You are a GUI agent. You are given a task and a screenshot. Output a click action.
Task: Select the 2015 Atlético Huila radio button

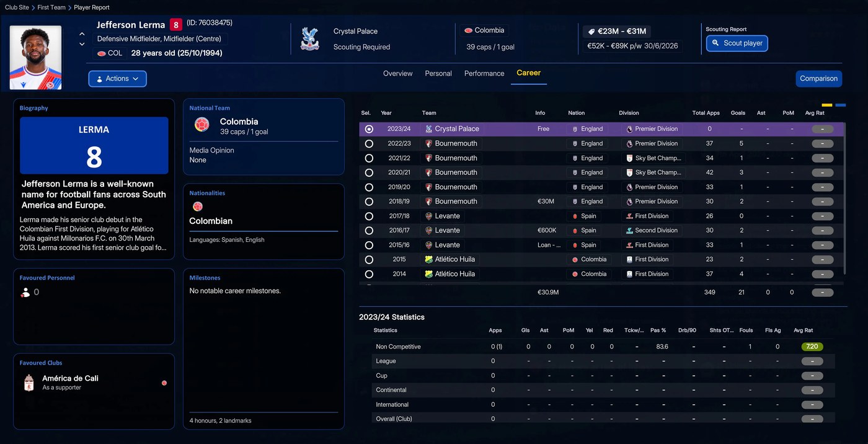tap(369, 259)
